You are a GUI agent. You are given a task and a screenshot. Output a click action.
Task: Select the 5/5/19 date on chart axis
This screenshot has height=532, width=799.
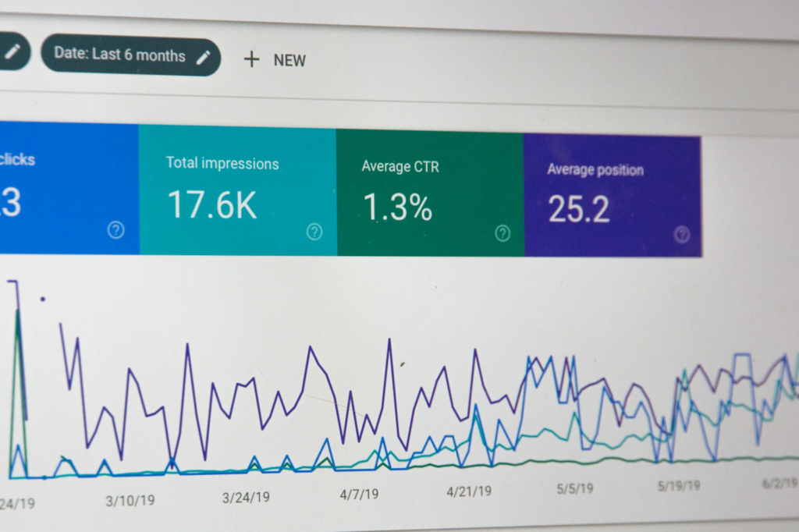click(x=575, y=488)
